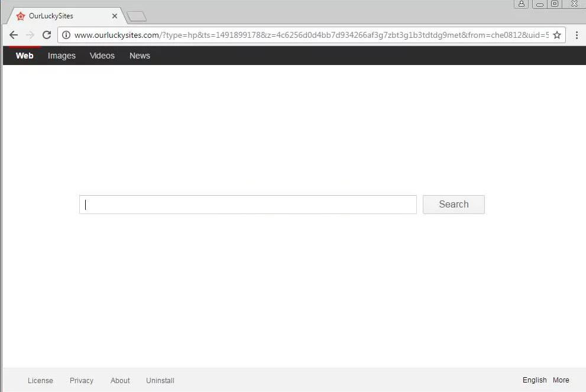This screenshot has height=392, width=586.
Task: Reload the page with the refresh icon
Action: coord(47,35)
